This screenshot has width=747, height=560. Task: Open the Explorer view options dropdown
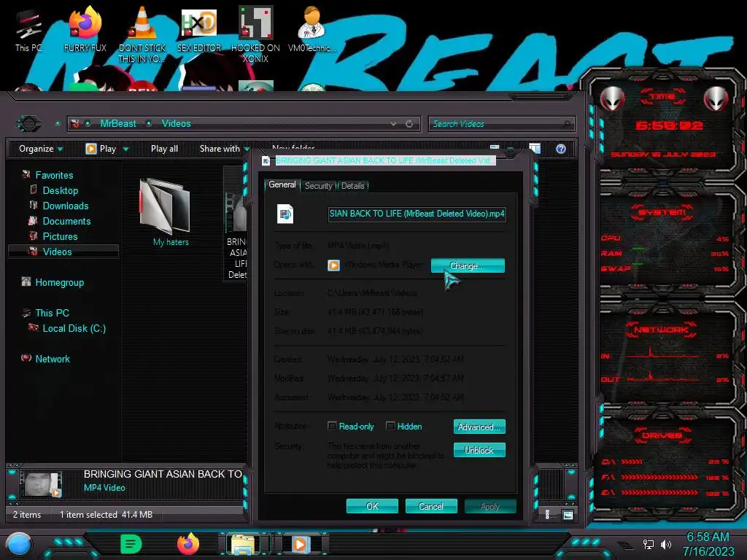tap(510, 149)
